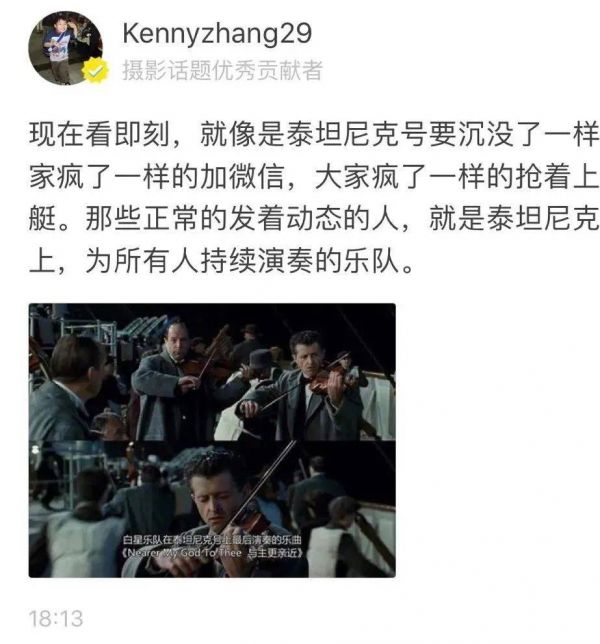Open Kennyzhang29's profile avatar
The image size is (600, 644).
[65, 48]
